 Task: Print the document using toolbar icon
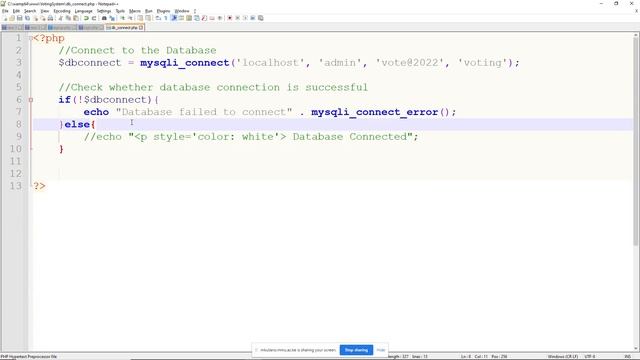pos(50,18)
